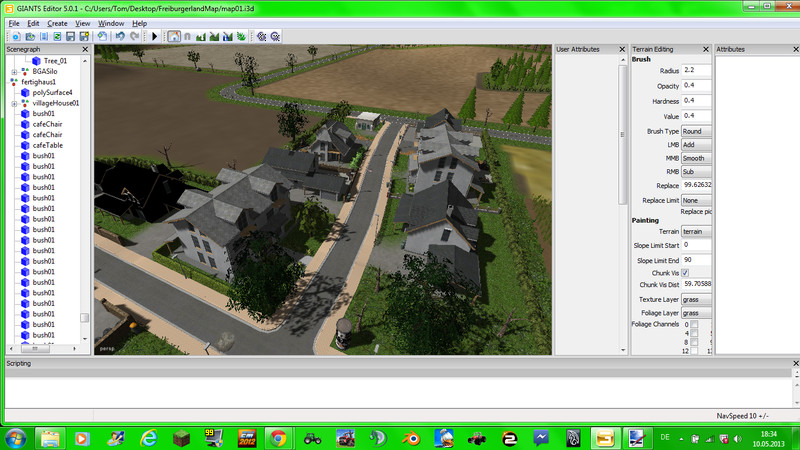Click the Open file toolbar icon

pos(30,36)
